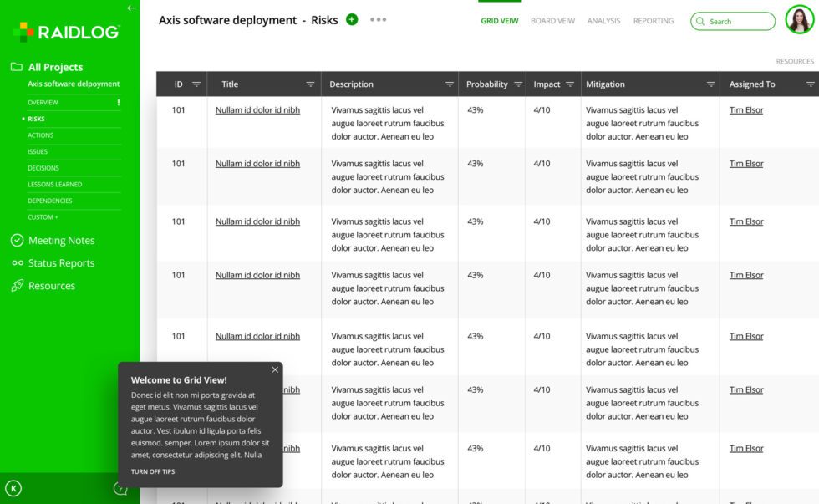819x504 pixels.
Task: Click the green plus to add a risk
Action: tap(350, 19)
